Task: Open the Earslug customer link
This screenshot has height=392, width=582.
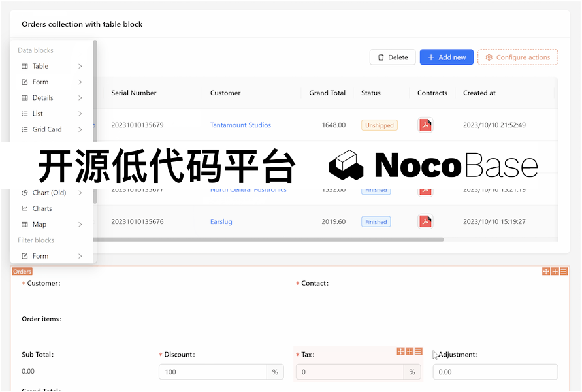Action: click(x=221, y=221)
